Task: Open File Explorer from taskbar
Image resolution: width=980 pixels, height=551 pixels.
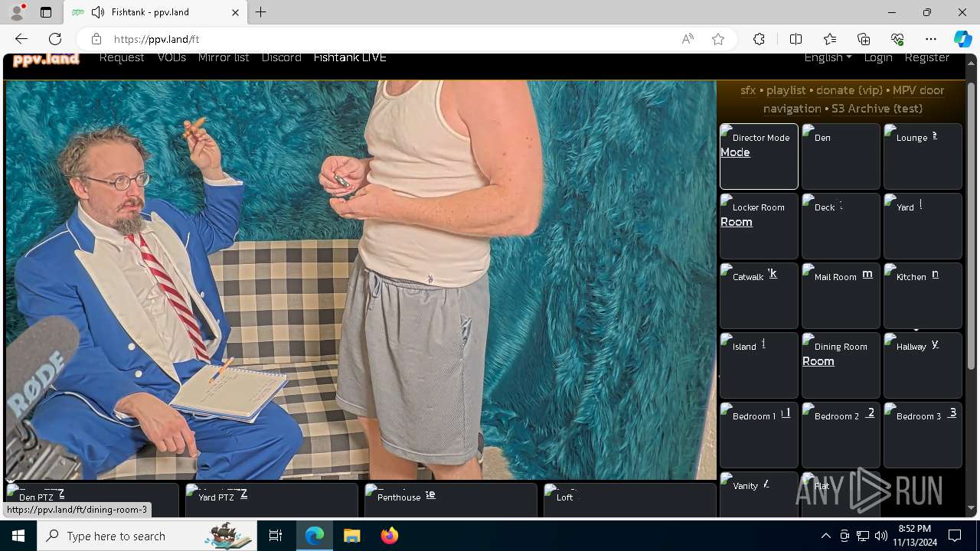Action: click(351, 536)
